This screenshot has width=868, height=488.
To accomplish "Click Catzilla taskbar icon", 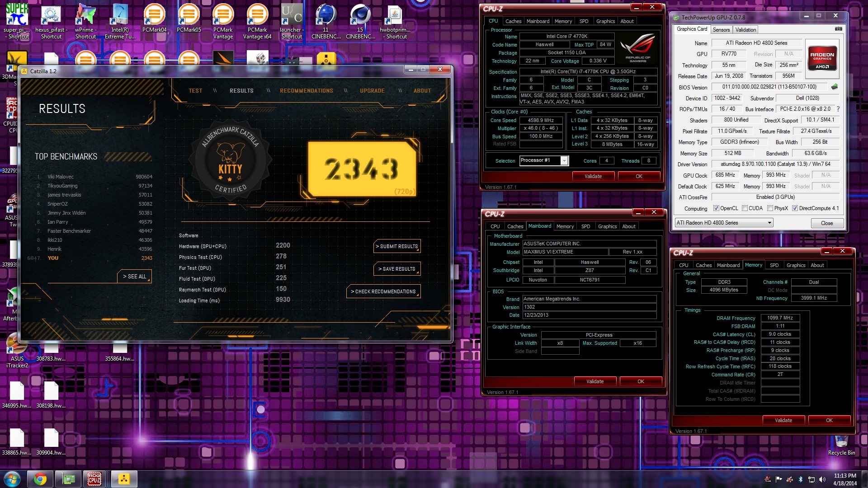I will click(x=124, y=479).
